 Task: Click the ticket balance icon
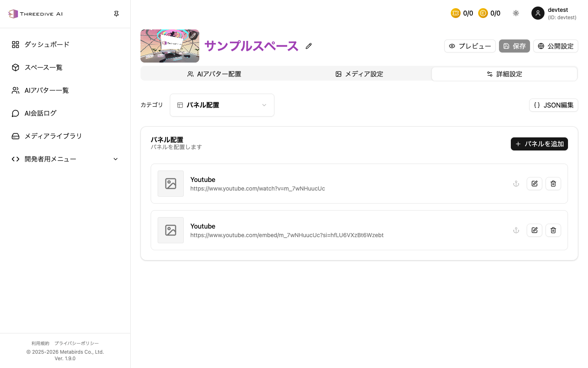[x=456, y=13]
